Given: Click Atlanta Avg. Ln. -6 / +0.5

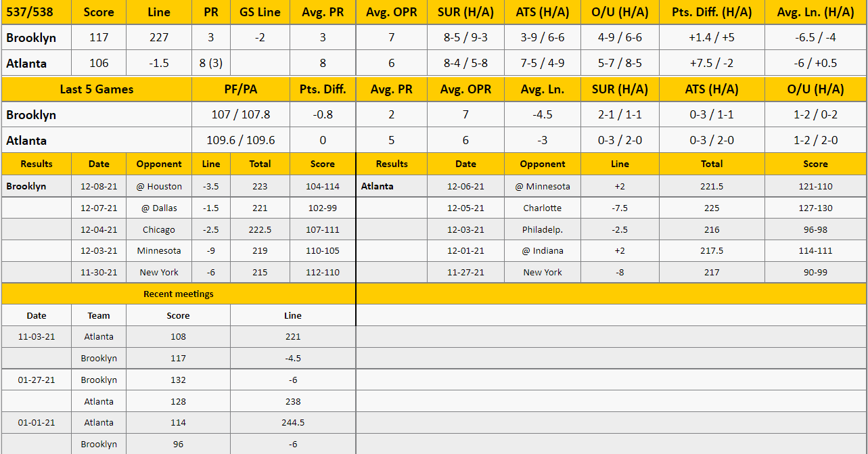Looking at the screenshot, I should pyautogui.click(x=816, y=63).
